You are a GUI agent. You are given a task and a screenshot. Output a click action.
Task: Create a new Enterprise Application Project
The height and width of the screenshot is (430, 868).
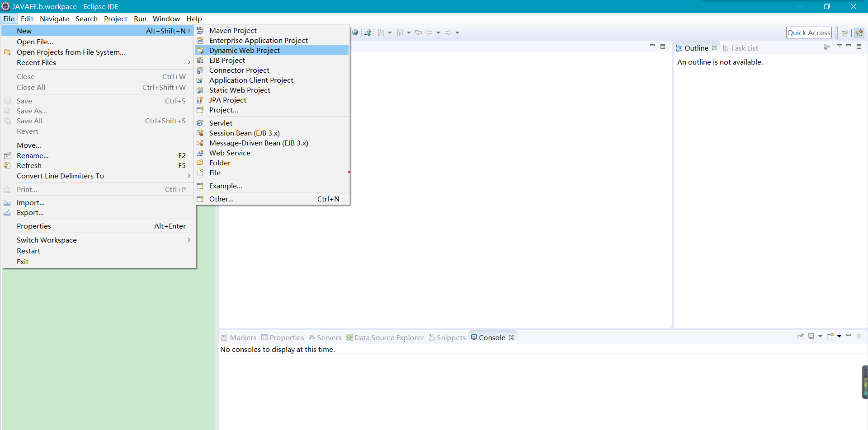272,41
